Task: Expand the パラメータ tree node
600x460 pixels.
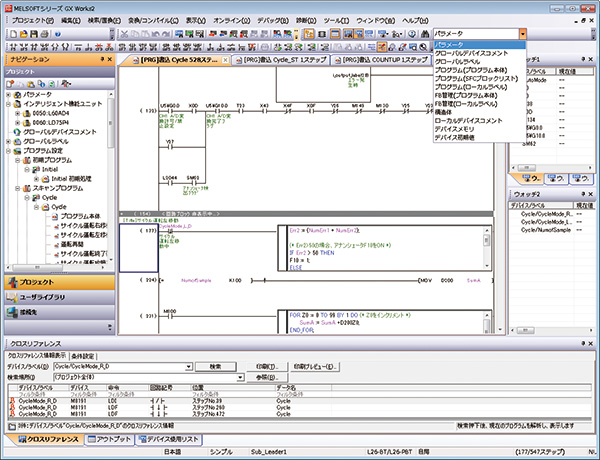Action: click(8, 95)
